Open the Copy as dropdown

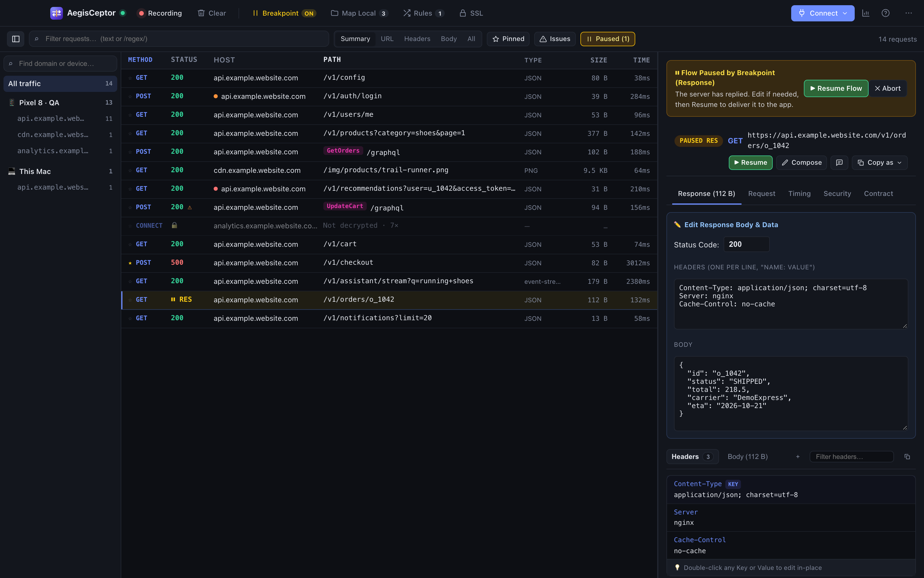(879, 162)
